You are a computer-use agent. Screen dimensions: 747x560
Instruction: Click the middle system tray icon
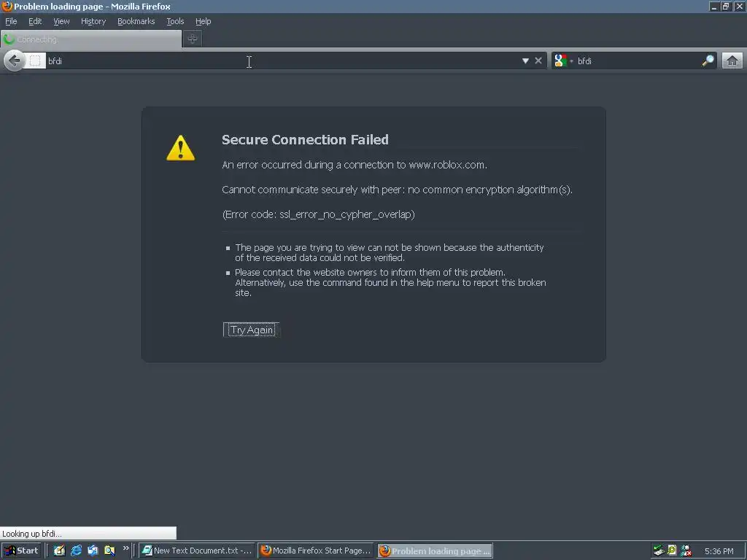[x=672, y=550]
